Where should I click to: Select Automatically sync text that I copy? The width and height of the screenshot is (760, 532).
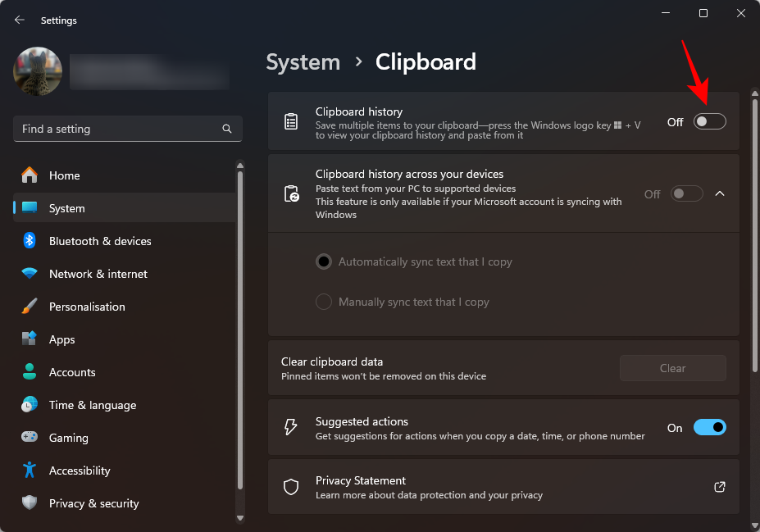[x=324, y=261]
